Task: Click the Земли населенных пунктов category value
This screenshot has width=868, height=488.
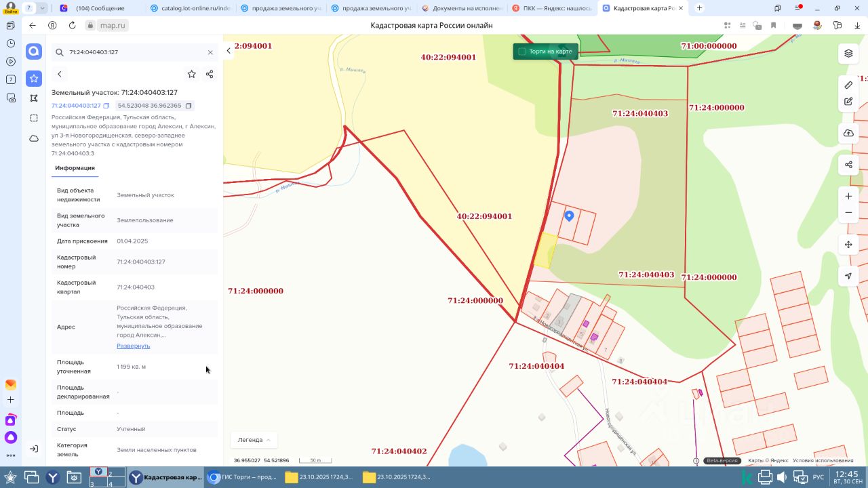Action: [x=157, y=450]
